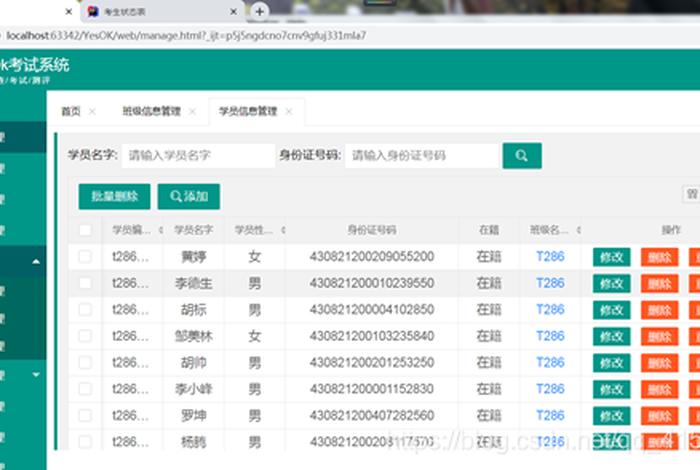Click the browser address bar URL
The image size is (700, 470).
pyautogui.click(x=186, y=35)
